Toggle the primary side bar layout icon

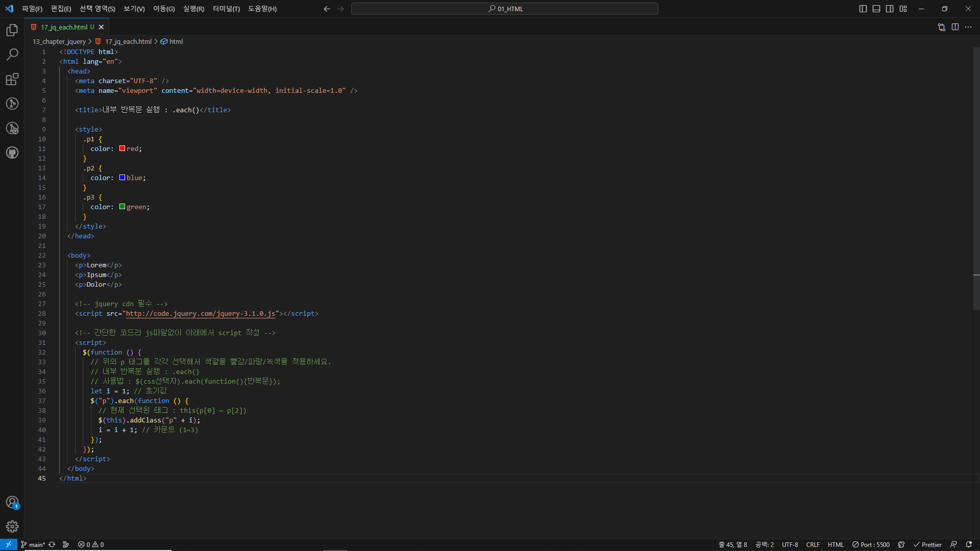point(863,9)
